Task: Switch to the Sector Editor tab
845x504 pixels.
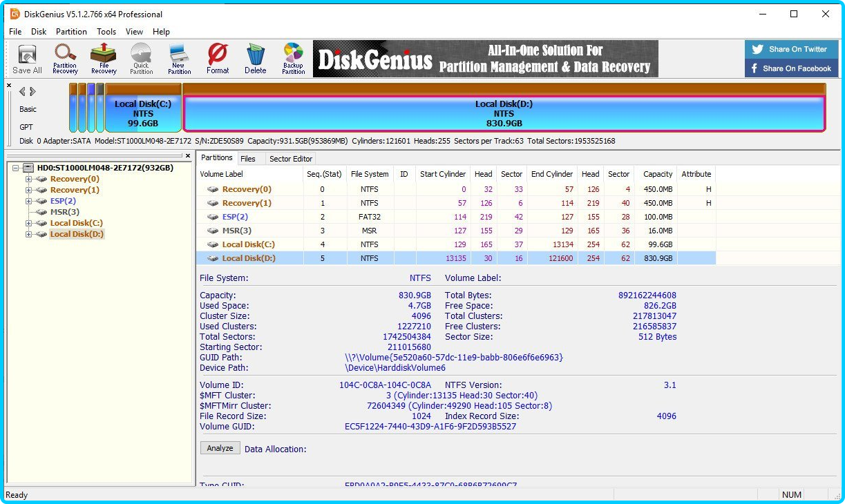Action: [x=291, y=159]
